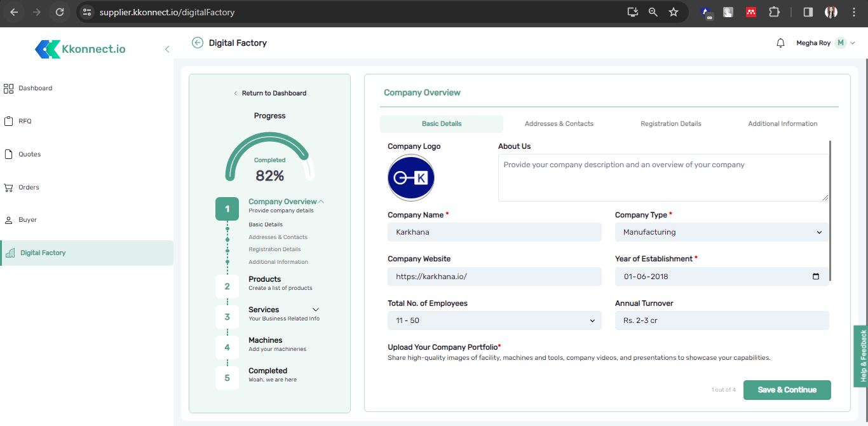Go to Quotes in the sidebar
This screenshot has height=426, width=868.
[x=29, y=155]
